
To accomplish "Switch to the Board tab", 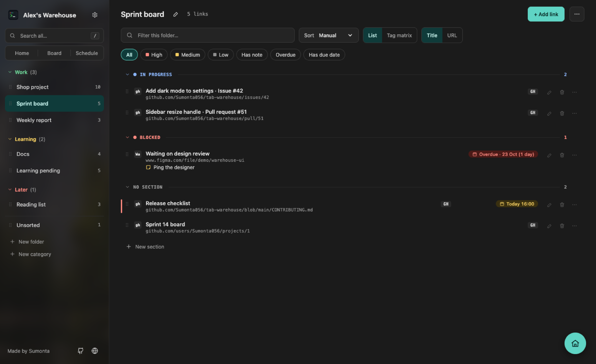I will point(54,53).
